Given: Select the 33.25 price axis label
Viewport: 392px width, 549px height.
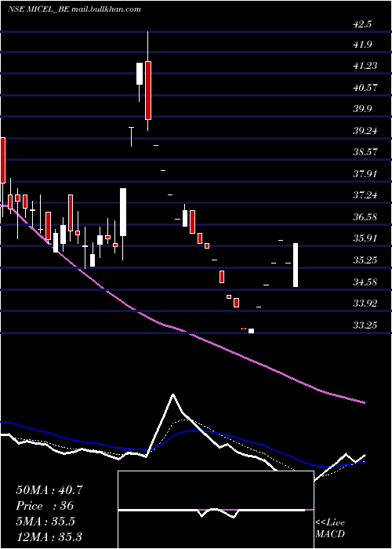Looking at the screenshot, I should point(365,325).
